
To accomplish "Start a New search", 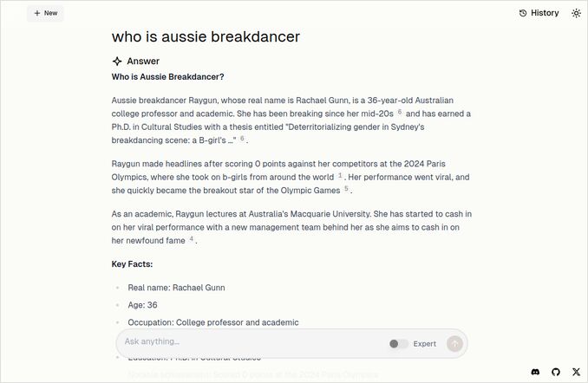I will [45, 13].
